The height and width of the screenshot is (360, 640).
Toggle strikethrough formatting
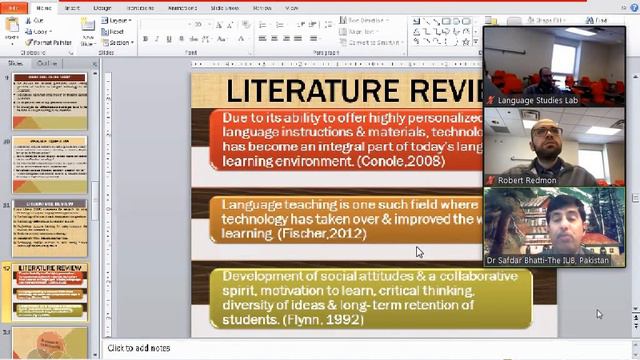click(193, 39)
